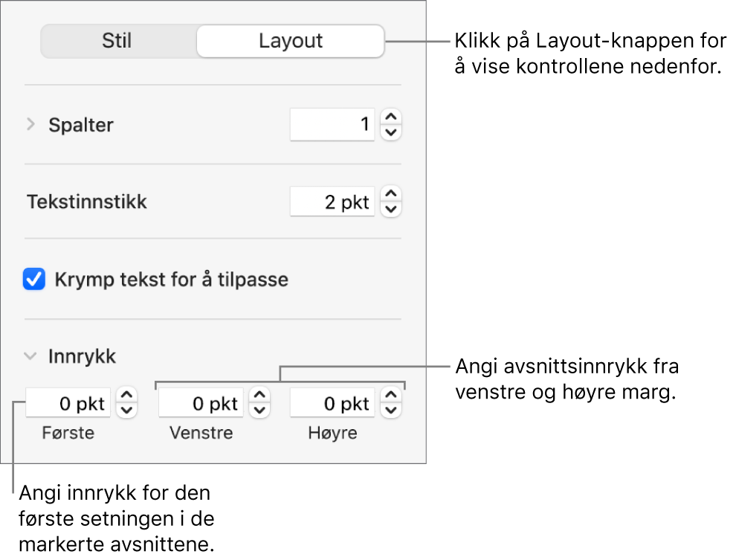Click the Høyre indent field
This screenshot has height=560, width=736.
(332, 403)
